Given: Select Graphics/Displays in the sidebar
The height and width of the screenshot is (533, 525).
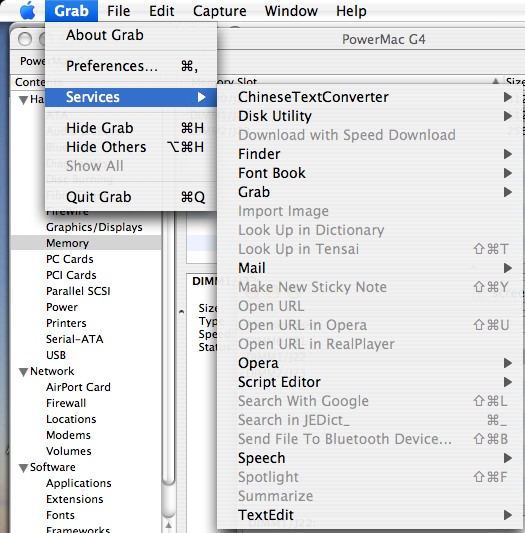Looking at the screenshot, I should pos(94,227).
